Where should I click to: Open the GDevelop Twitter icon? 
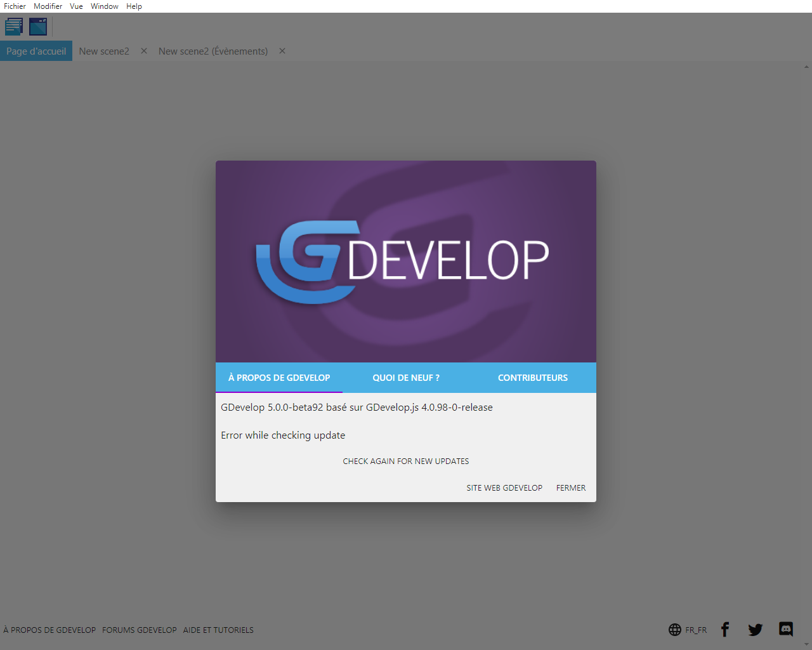(x=755, y=630)
